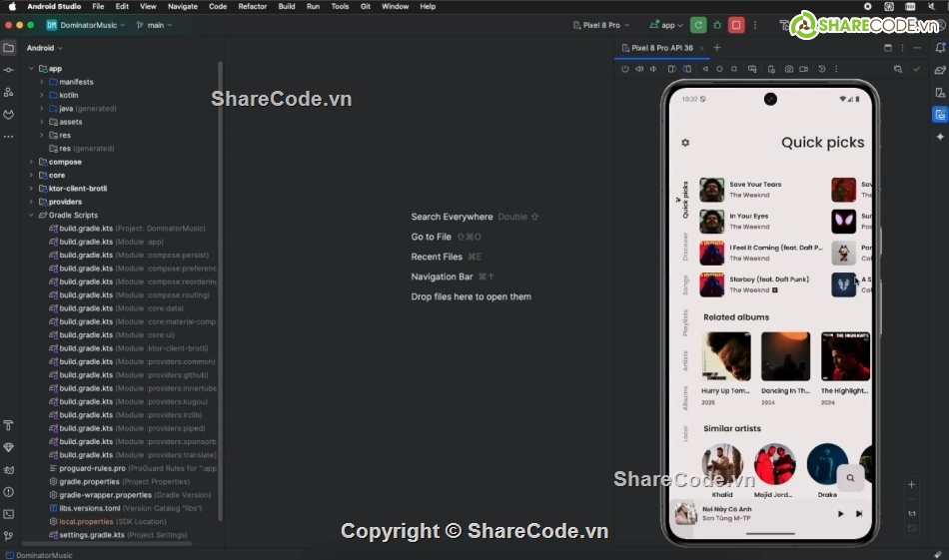949x560 pixels.
Task: Collapse the Gradle Scripts node
Action: click(31, 215)
